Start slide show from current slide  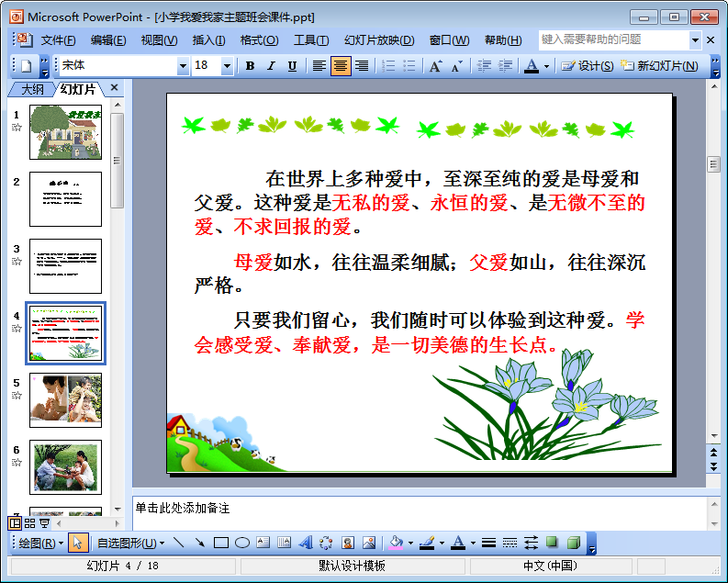click(x=45, y=523)
